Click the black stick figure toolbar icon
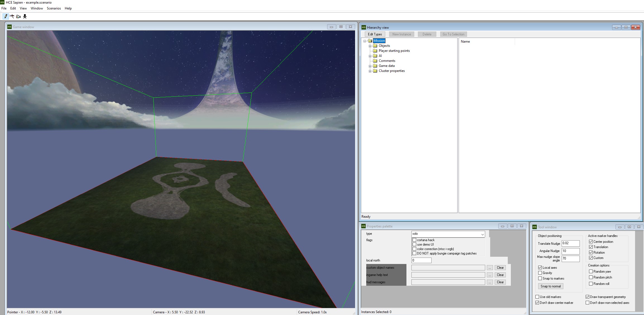Screen dimensions: 644x315 pos(25,16)
